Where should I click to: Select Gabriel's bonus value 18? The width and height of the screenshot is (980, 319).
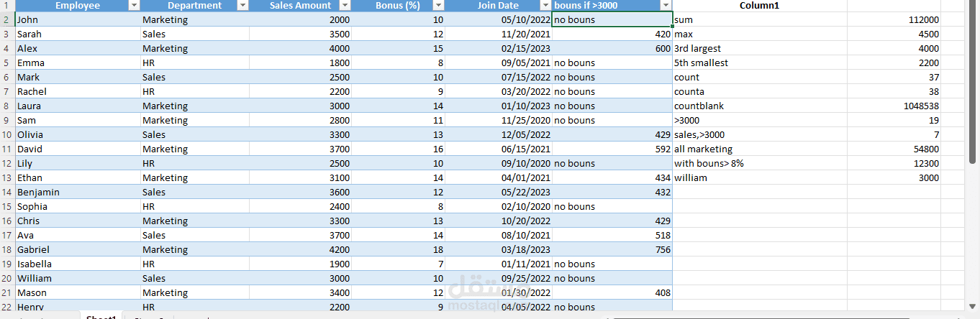click(x=399, y=249)
